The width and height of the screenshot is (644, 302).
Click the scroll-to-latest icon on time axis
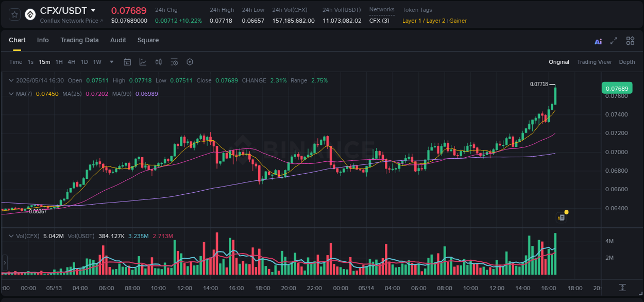tap(622, 287)
